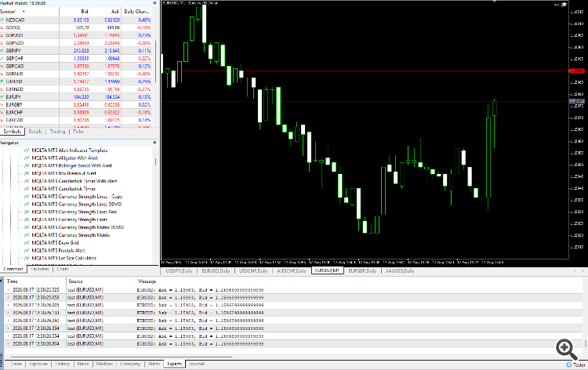Click the indicator icon beside MQLTA MT5 Lot Size Calculator
This screenshot has width=588, height=370.
click(27, 258)
